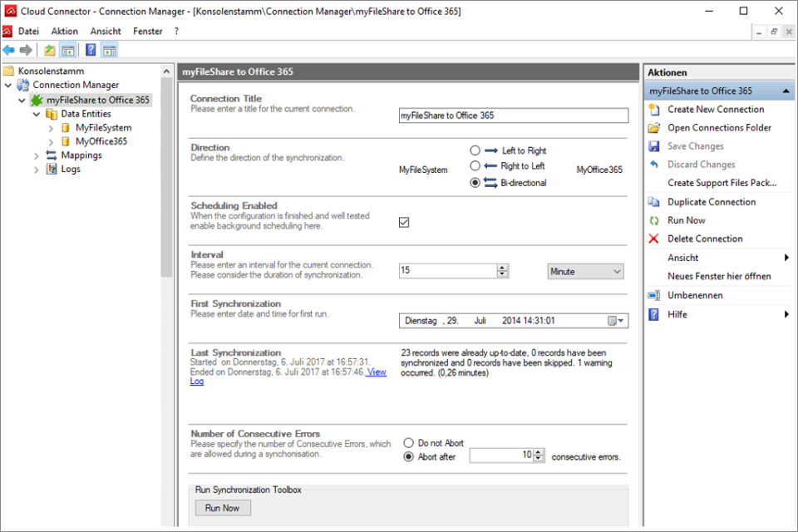The width and height of the screenshot is (798, 532).
Task: Increase consecutive errors value with stepper
Action: pos(537,451)
